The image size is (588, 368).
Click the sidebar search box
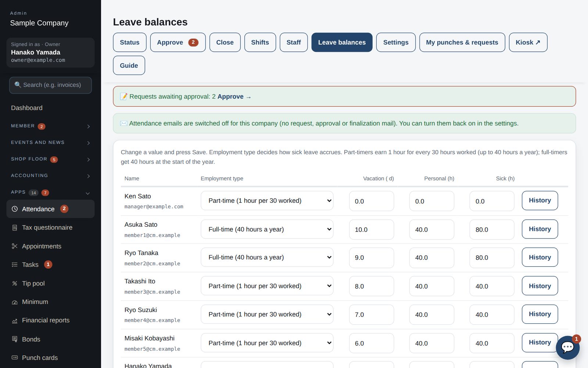point(50,85)
